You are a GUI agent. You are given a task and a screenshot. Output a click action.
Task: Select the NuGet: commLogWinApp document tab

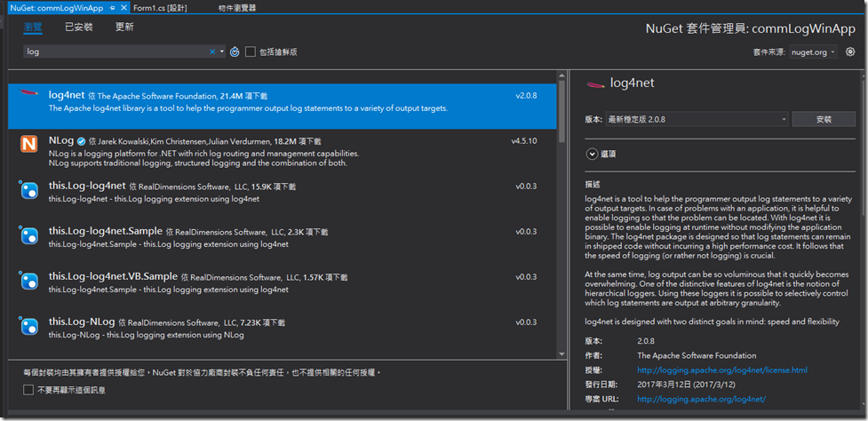pyautogui.click(x=57, y=8)
